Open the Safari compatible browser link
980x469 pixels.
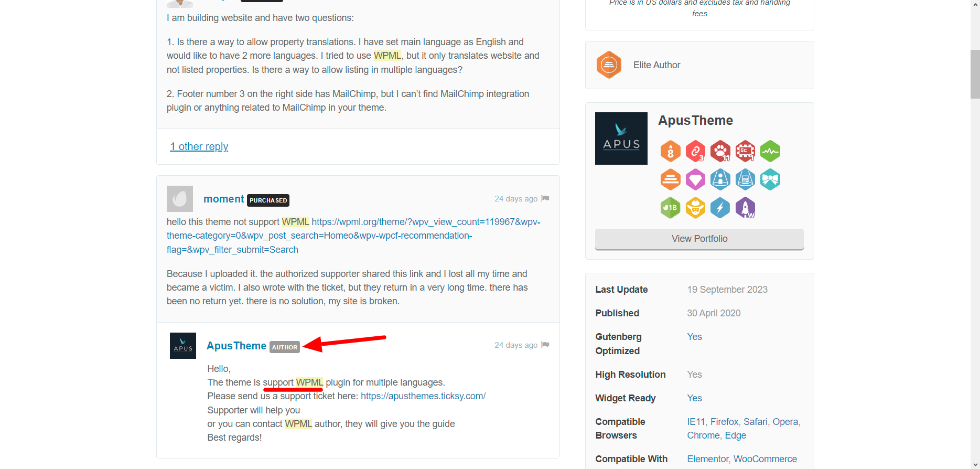(x=755, y=422)
